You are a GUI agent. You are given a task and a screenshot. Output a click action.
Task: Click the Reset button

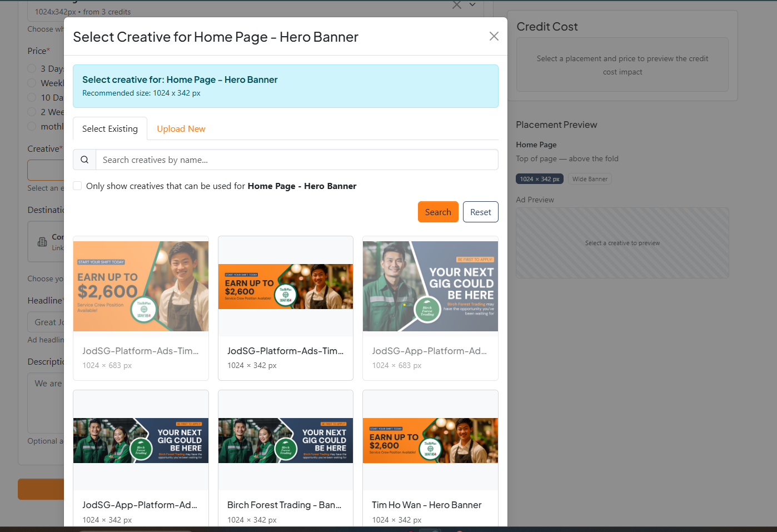click(481, 212)
